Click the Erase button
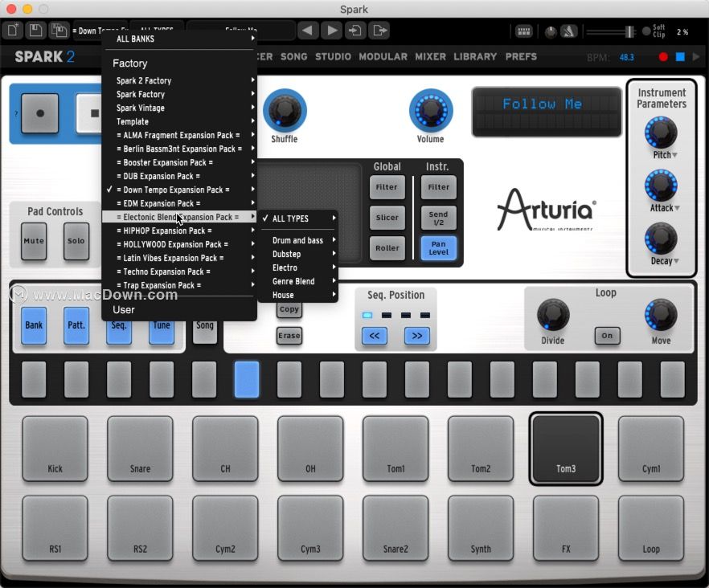Screen dimensions: 709x588 (289, 336)
